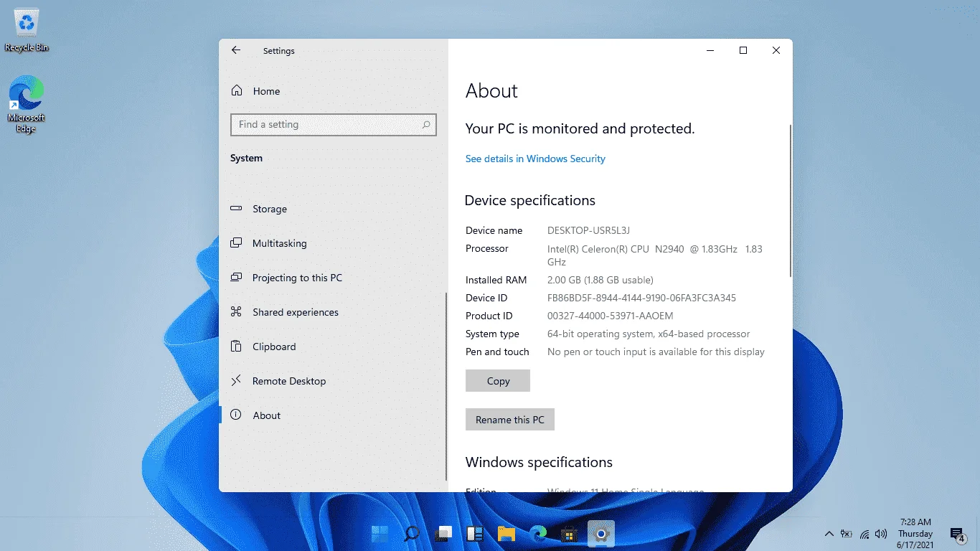Open Task View on the taskbar
980x551 pixels.
(444, 533)
